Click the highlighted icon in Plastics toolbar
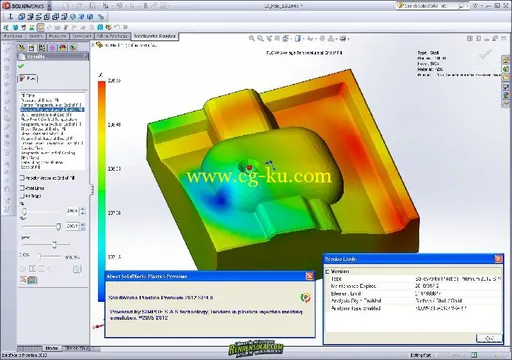Viewport: 512px width, 360px height. (x=40, y=27)
